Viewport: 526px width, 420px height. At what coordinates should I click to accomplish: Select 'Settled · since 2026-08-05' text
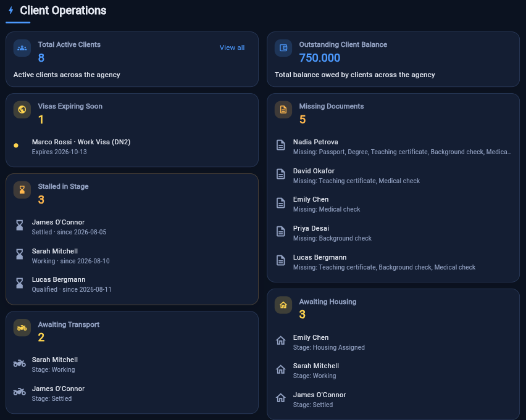pos(69,232)
